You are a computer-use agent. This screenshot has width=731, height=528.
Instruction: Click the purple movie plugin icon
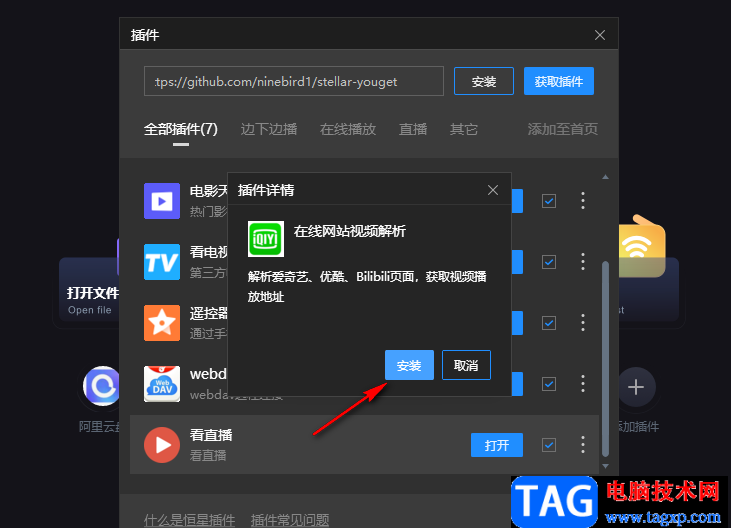tap(162, 201)
